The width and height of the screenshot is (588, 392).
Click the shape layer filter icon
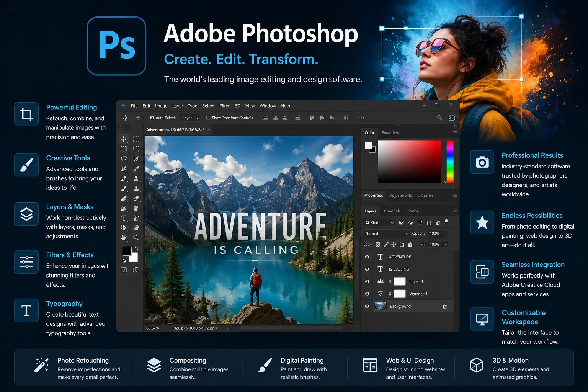tap(429, 222)
